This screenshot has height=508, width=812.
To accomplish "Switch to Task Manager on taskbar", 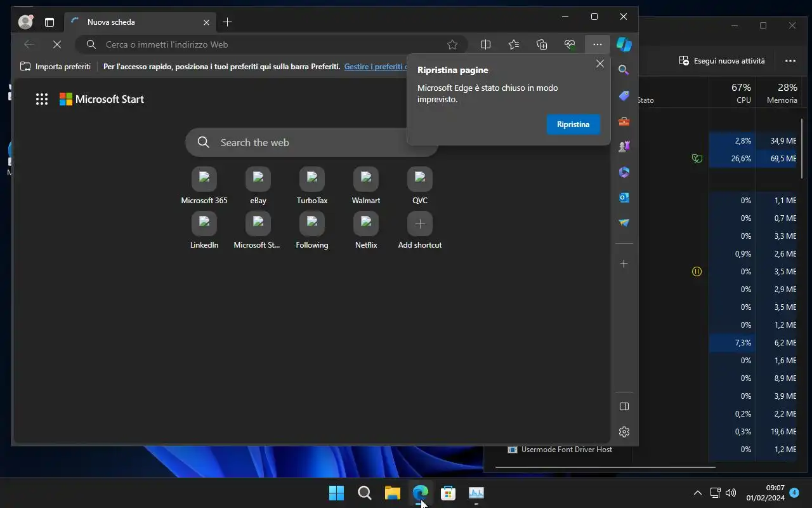I will click(476, 493).
